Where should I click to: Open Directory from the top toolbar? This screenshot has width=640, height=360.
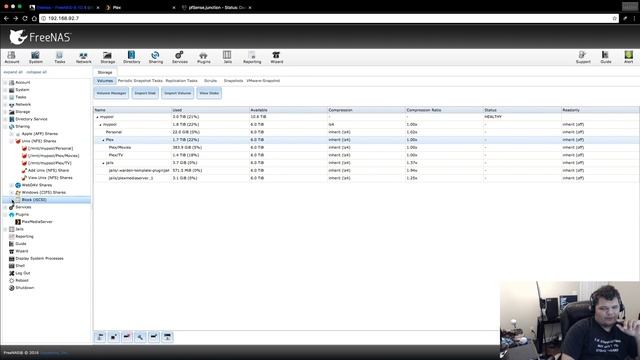click(131, 57)
